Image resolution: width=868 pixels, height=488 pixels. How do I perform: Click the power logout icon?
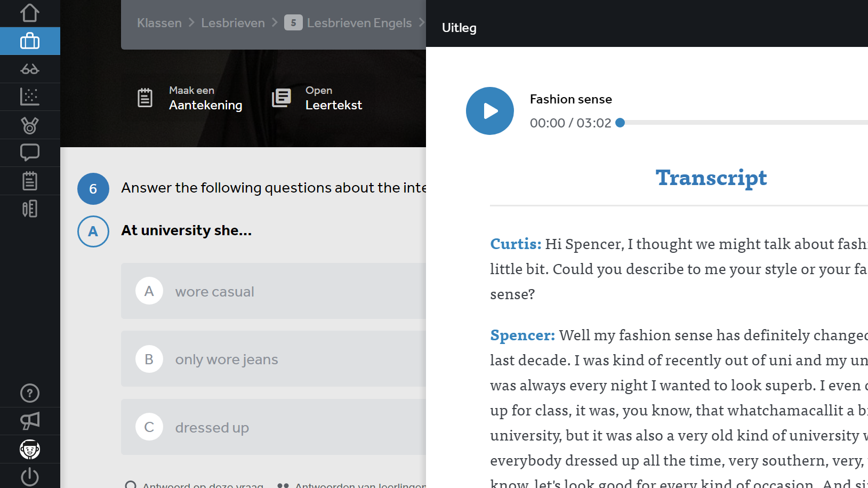30,477
